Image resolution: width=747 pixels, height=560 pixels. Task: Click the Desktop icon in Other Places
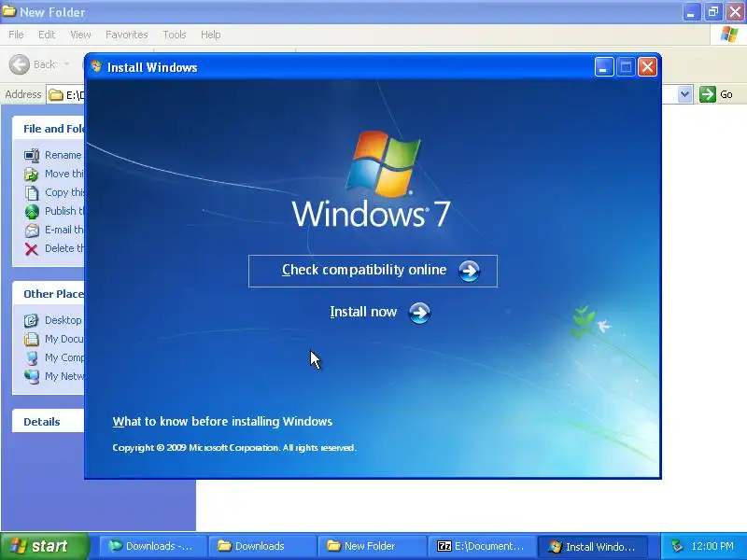tap(32, 320)
